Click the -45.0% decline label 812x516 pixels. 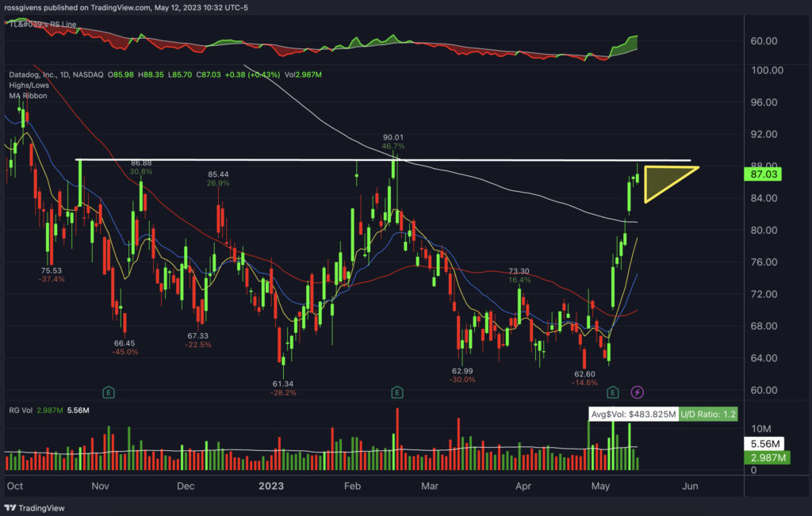pyautogui.click(x=124, y=352)
